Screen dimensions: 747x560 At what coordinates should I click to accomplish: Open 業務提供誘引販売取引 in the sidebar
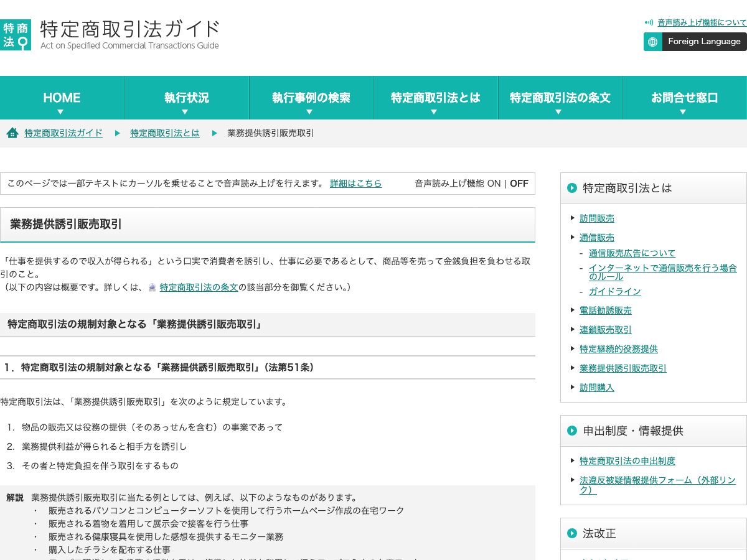coord(623,368)
